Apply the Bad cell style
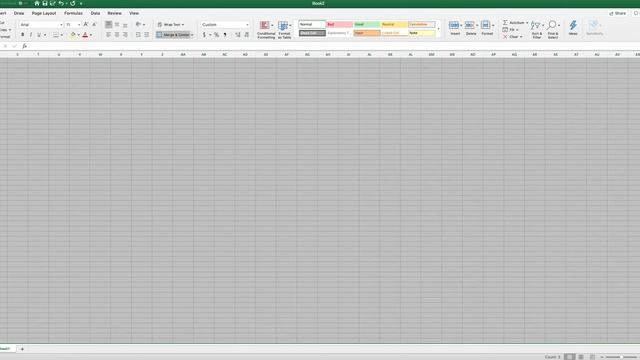Viewport: 640px width, 360px height. (x=339, y=24)
